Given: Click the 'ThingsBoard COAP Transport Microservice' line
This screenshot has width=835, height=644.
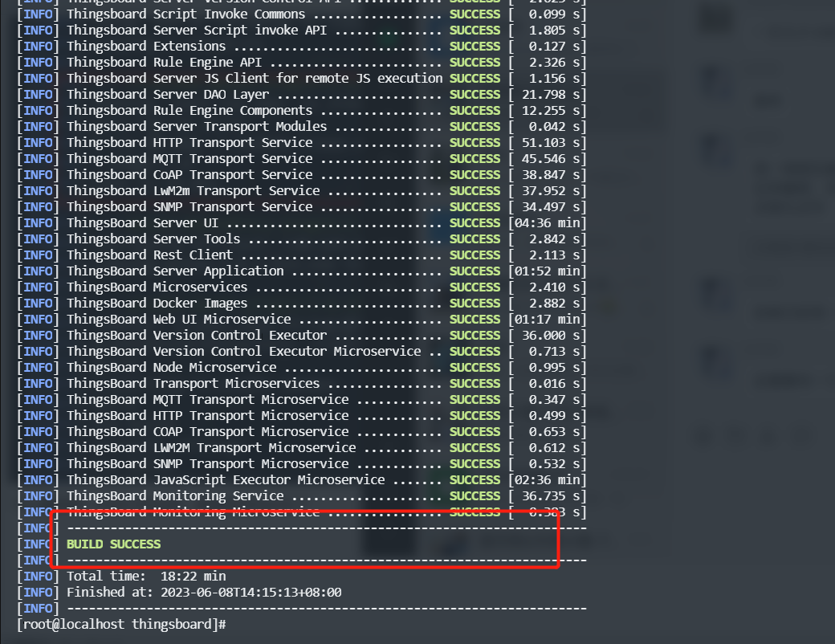Looking at the screenshot, I should click(x=301, y=431).
